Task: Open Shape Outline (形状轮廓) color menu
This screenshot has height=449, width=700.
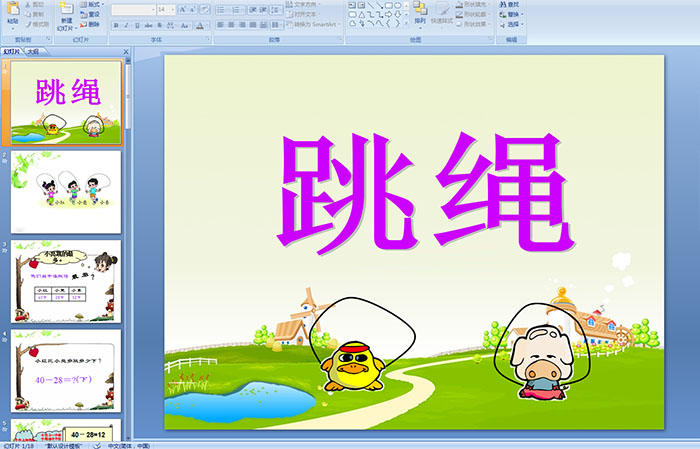Action: [x=473, y=14]
